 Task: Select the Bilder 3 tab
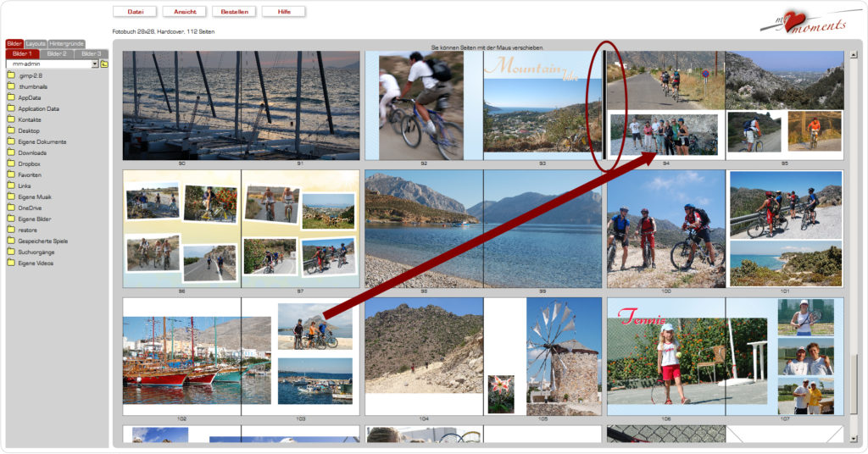tap(92, 53)
